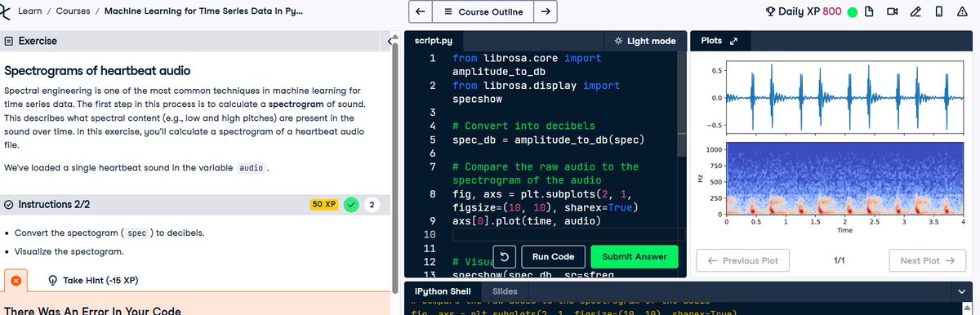Click the mobile phone icon in header
Screen dimensions: 980x315
pyautogui.click(x=939, y=12)
